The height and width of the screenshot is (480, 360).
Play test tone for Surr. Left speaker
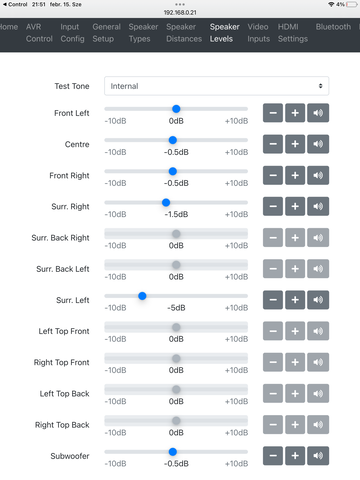coord(318,300)
